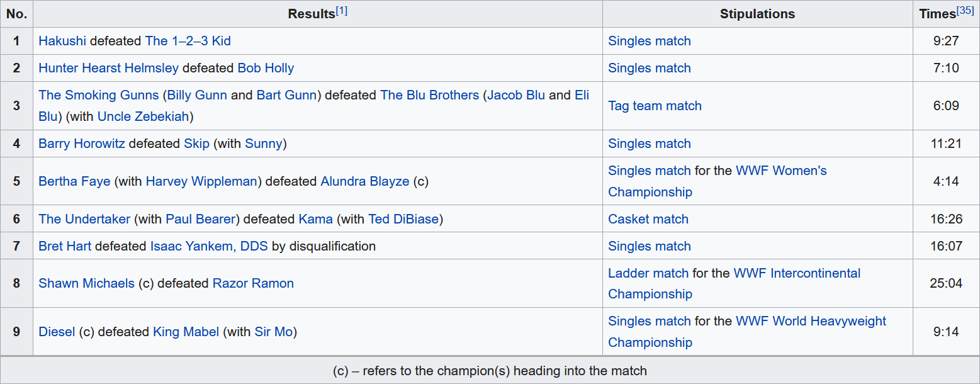Open the Hakushi wrestler link
This screenshot has height=384, width=980.
(x=62, y=41)
